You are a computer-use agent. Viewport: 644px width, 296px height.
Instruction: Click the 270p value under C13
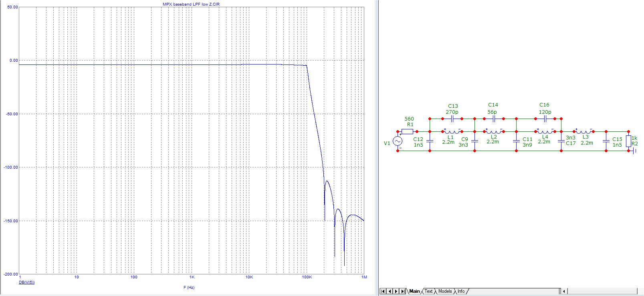(452, 112)
